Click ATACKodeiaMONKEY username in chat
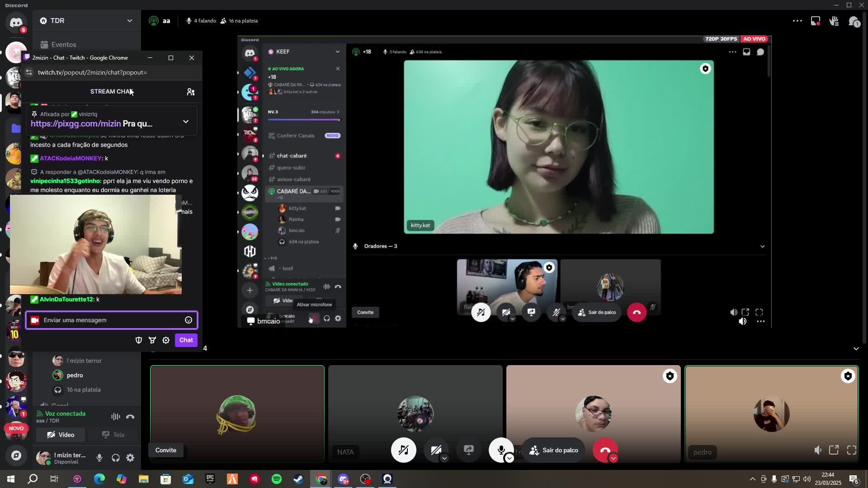The height and width of the screenshot is (488, 868). point(71,158)
